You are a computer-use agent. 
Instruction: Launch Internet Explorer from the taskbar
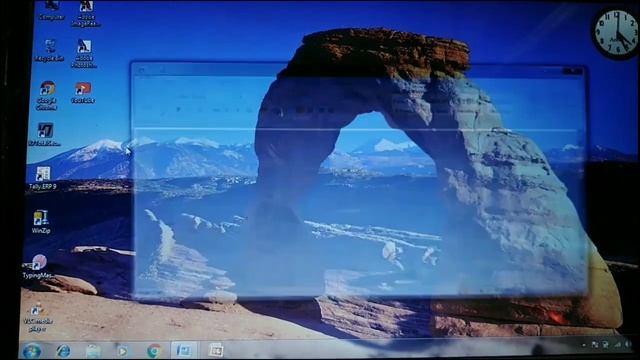[63, 351]
